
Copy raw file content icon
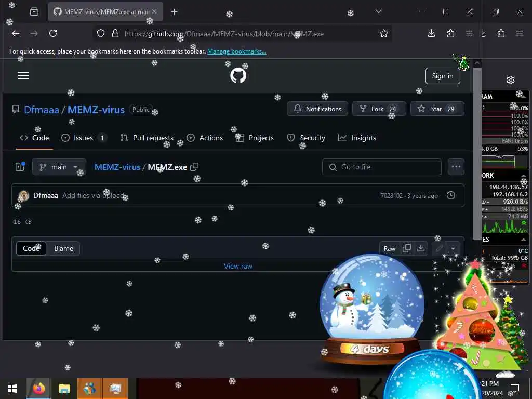click(x=406, y=249)
